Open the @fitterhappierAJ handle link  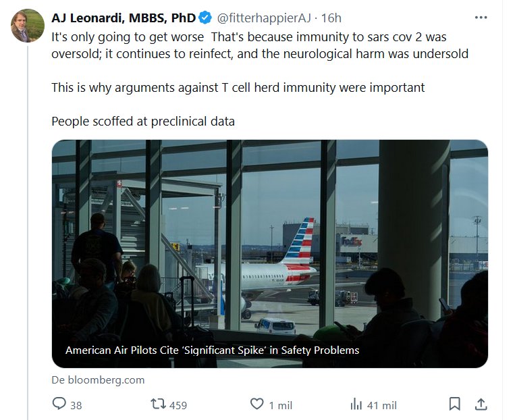(x=264, y=17)
